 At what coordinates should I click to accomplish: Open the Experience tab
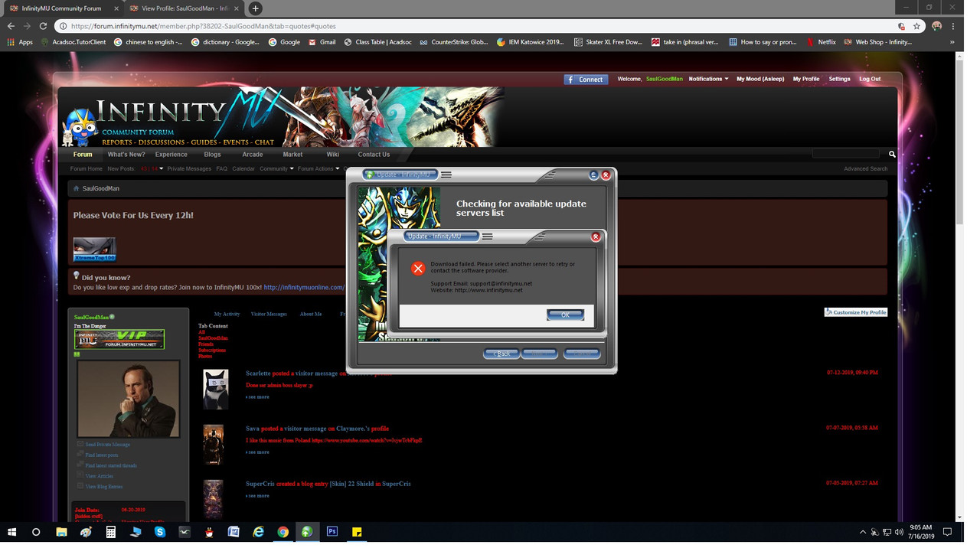[171, 155]
